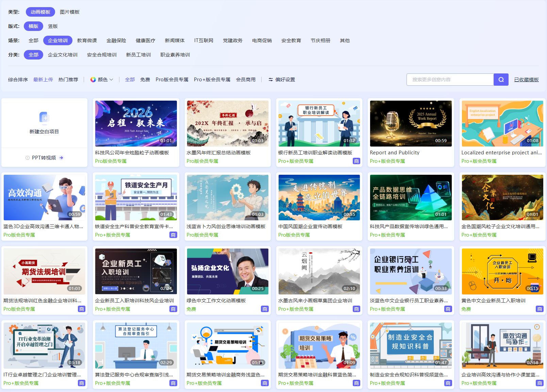Sort templates by 热门推荐

68,80
